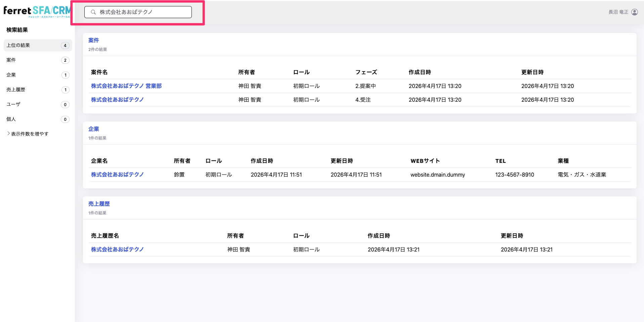
Task: Click 初期ロール in the sales history row
Action: (306, 249)
